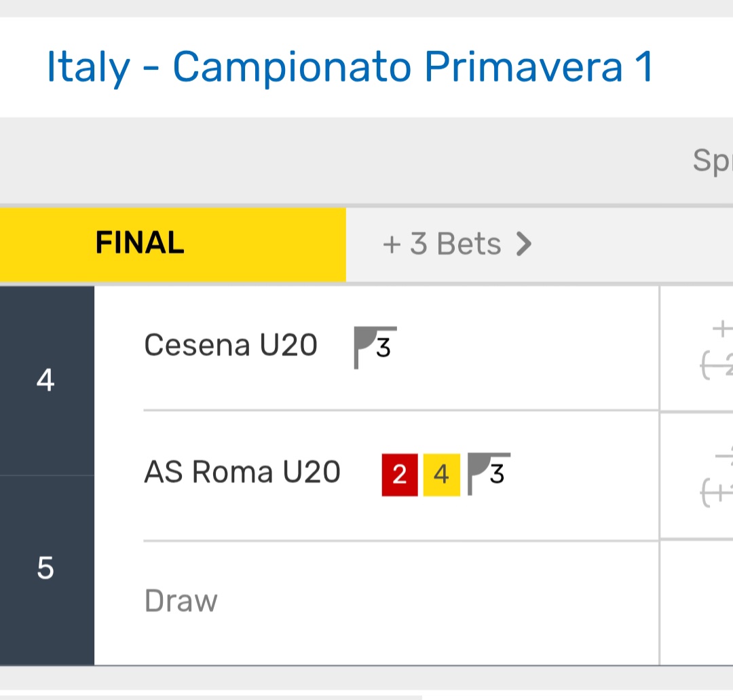Click the + 3 Bets link

coord(441,244)
